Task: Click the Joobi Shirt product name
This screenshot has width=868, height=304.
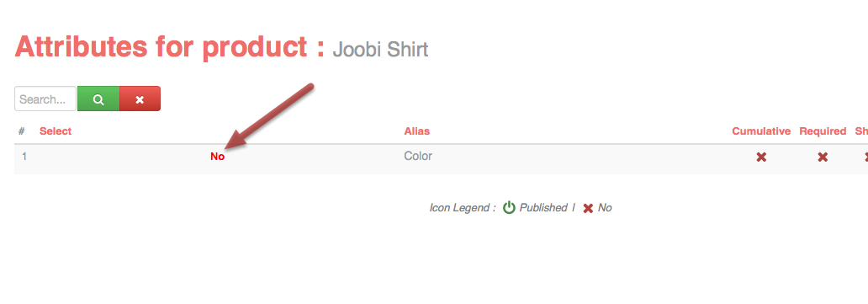Action: (x=380, y=50)
